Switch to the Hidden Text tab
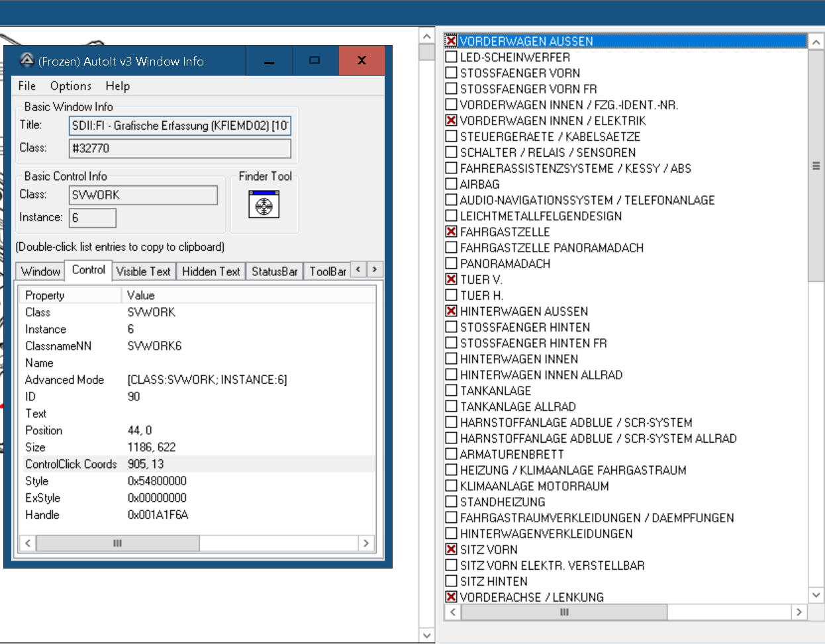The image size is (825, 644). (x=211, y=271)
